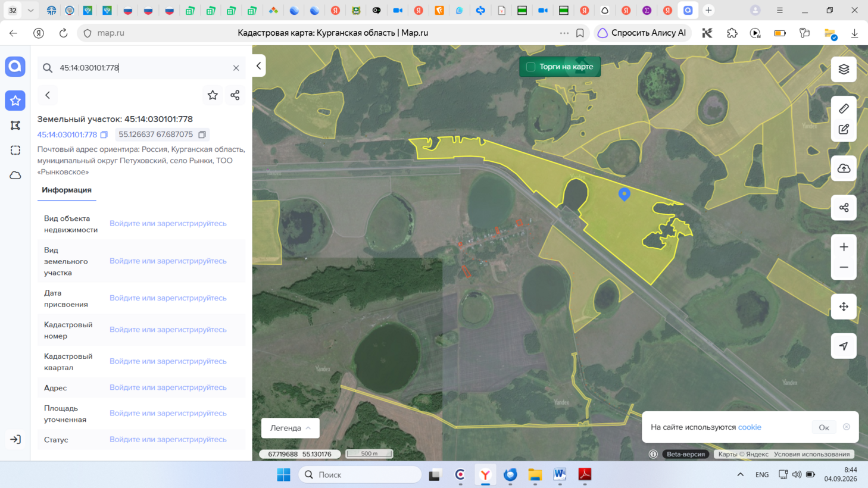Screen dimensions: 868x488
Task: Activate the pan/move map tool
Action: tap(844, 306)
